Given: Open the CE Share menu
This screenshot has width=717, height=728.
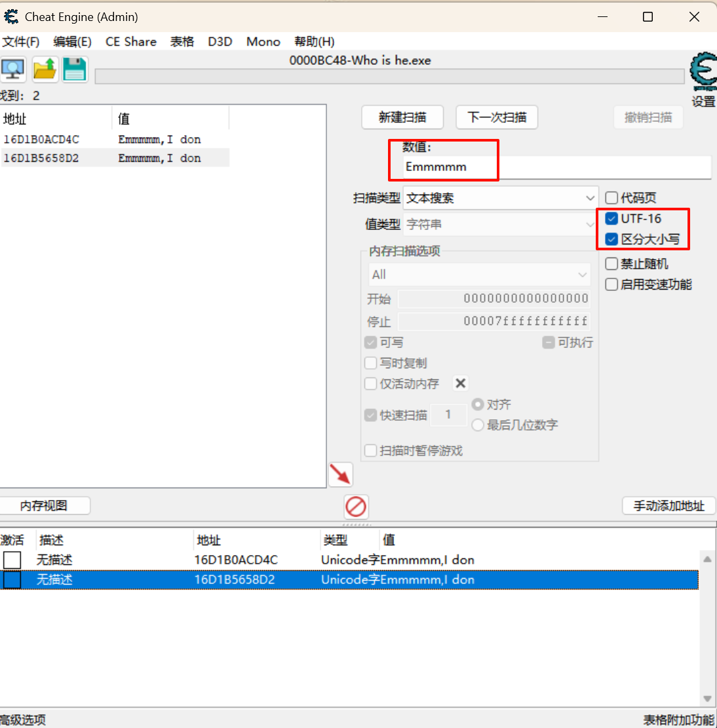Looking at the screenshot, I should 131,42.
